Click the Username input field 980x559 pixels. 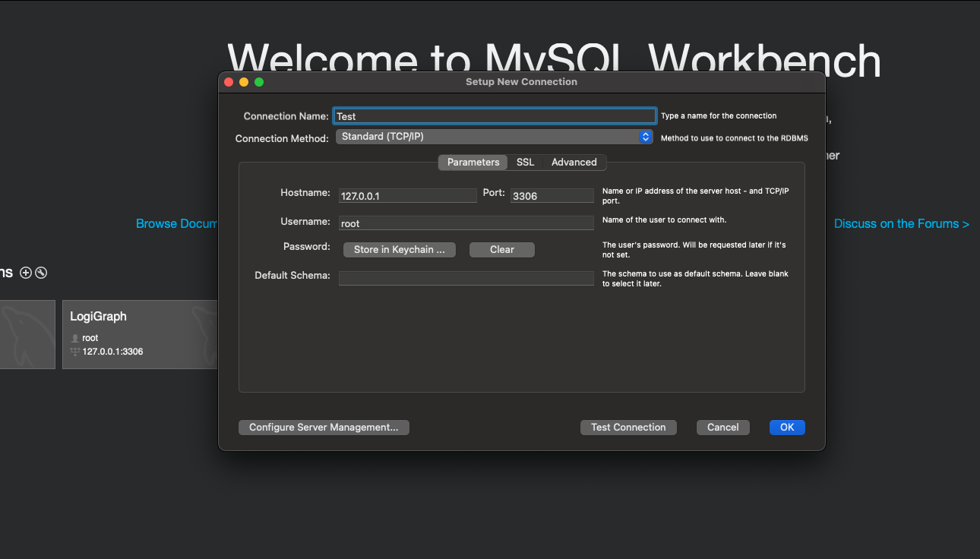tap(466, 223)
